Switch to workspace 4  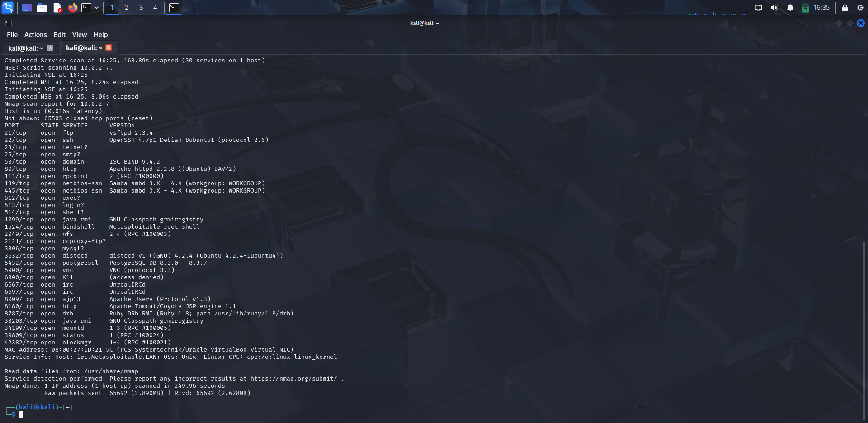click(x=155, y=8)
